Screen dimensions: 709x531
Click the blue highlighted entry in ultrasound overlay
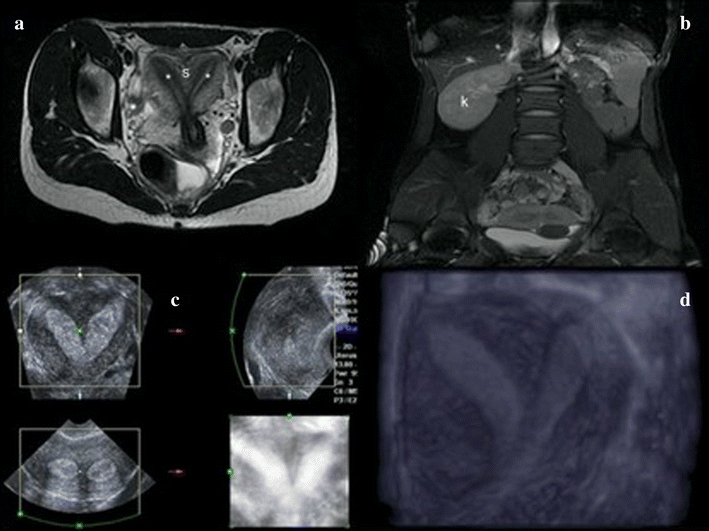coord(347,330)
